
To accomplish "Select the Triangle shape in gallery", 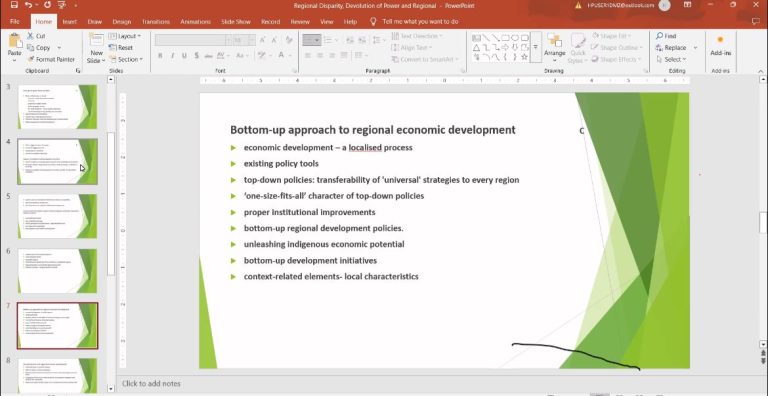I will click(x=476, y=48).
